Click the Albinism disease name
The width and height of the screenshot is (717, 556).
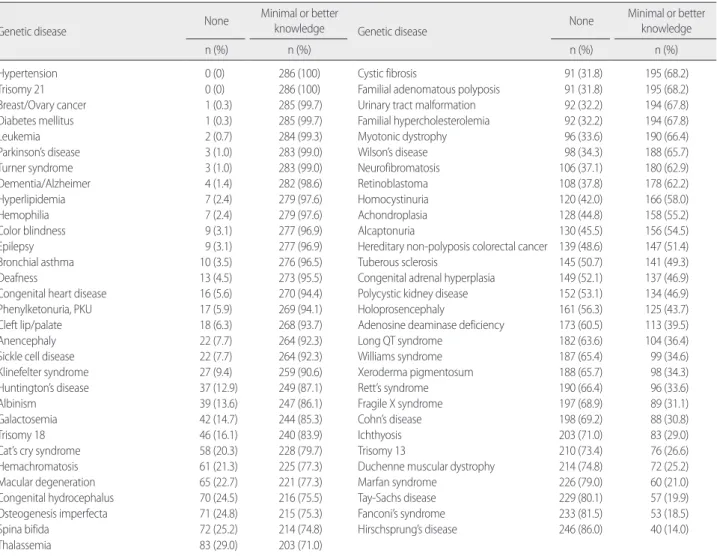point(18,403)
